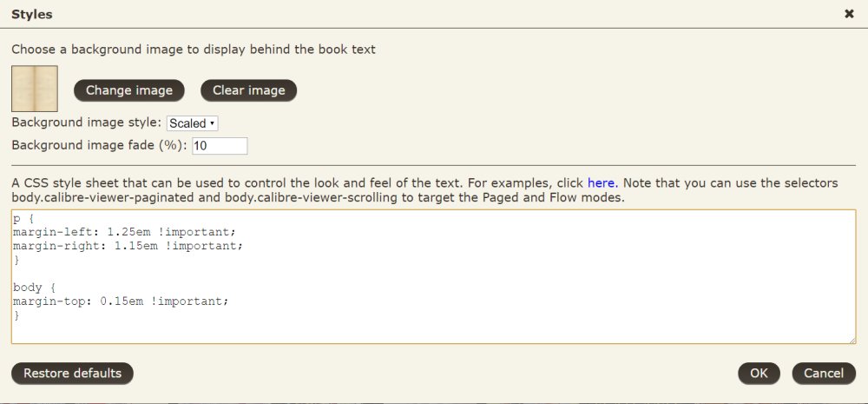The height and width of the screenshot is (404, 868).
Task: Click the 'Background image fade (%)' label
Action: click(x=99, y=145)
